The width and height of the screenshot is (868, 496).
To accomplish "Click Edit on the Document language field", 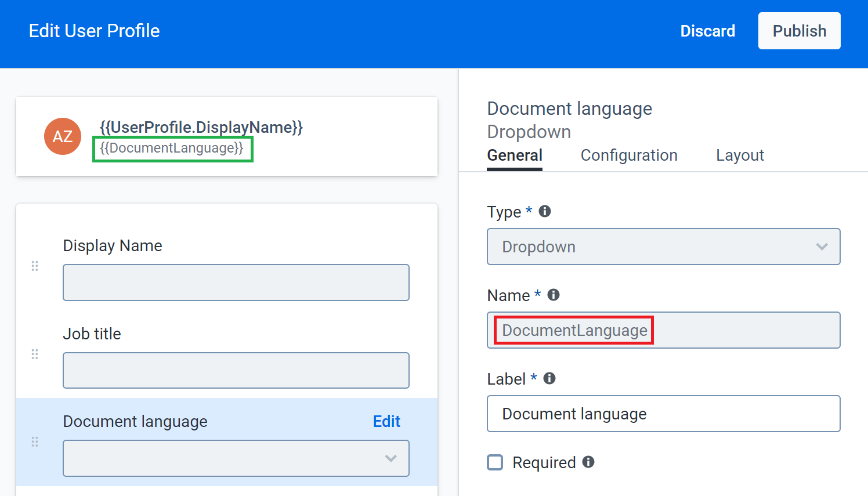I will click(x=386, y=421).
